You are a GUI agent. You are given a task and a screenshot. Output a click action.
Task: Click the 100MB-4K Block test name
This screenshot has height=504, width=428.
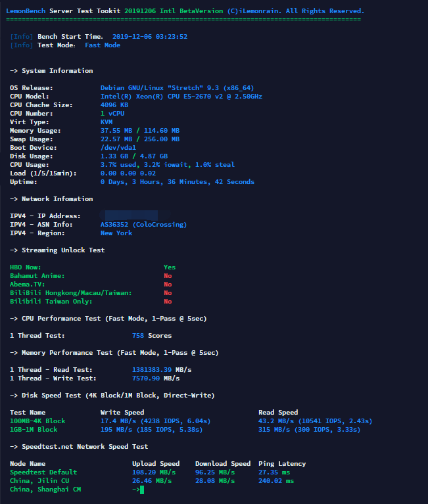tap(37, 421)
